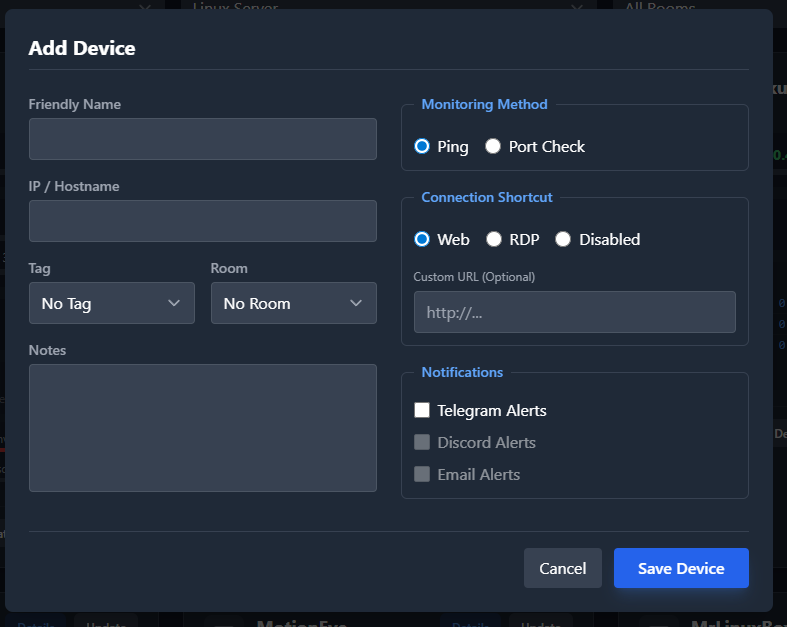Click inside the Notes text area
The width and height of the screenshot is (787, 627).
[x=202, y=428]
